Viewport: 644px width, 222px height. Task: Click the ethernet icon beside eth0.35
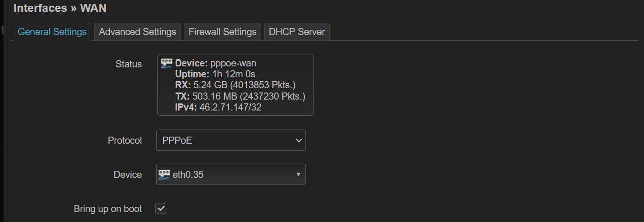pos(164,174)
